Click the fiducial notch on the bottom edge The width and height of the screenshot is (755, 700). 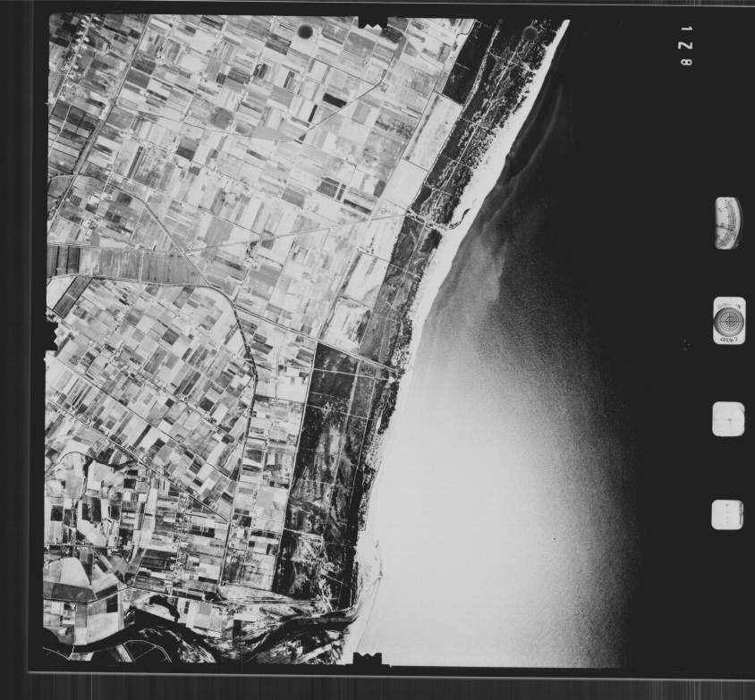click(368, 660)
